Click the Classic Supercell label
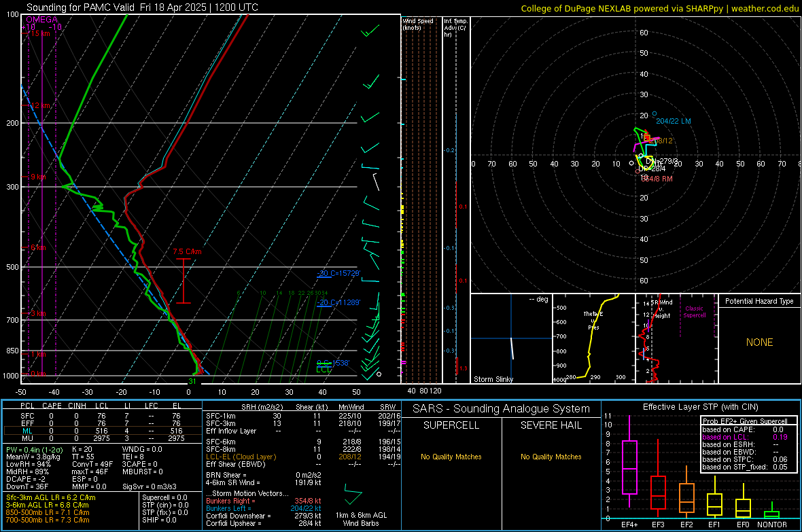This screenshot has height=532, width=802. [694, 312]
